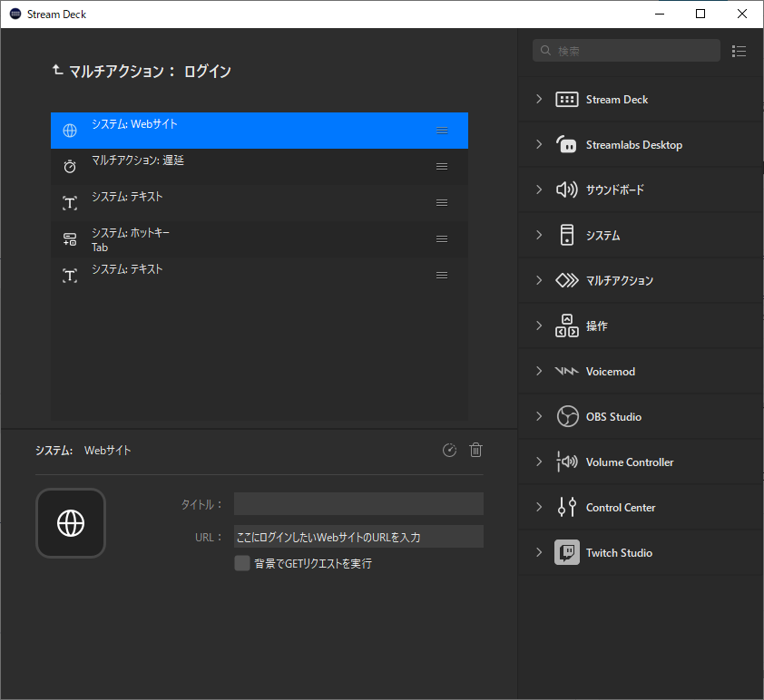Delete action with the trash icon
This screenshot has height=700, width=764.
coord(476,451)
